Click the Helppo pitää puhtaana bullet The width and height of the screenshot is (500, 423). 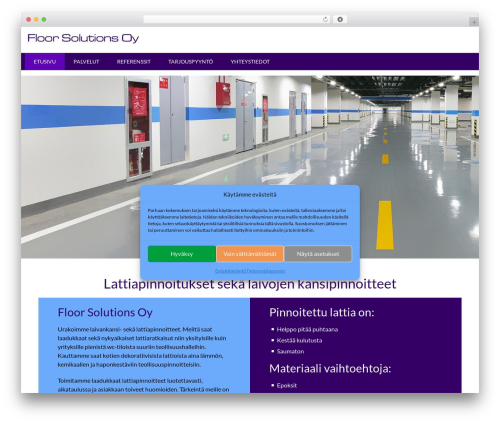click(307, 329)
